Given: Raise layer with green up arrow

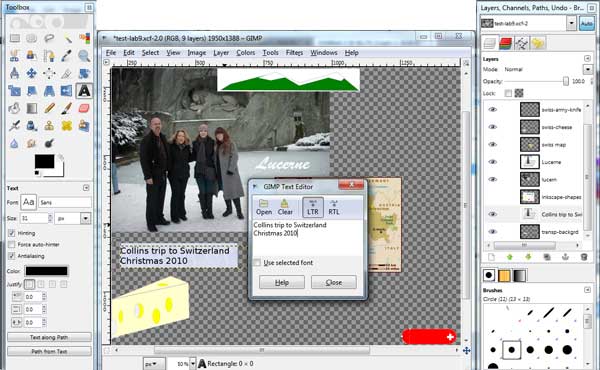Looking at the screenshot, I should pyautogui.click(x=510, y=257).
